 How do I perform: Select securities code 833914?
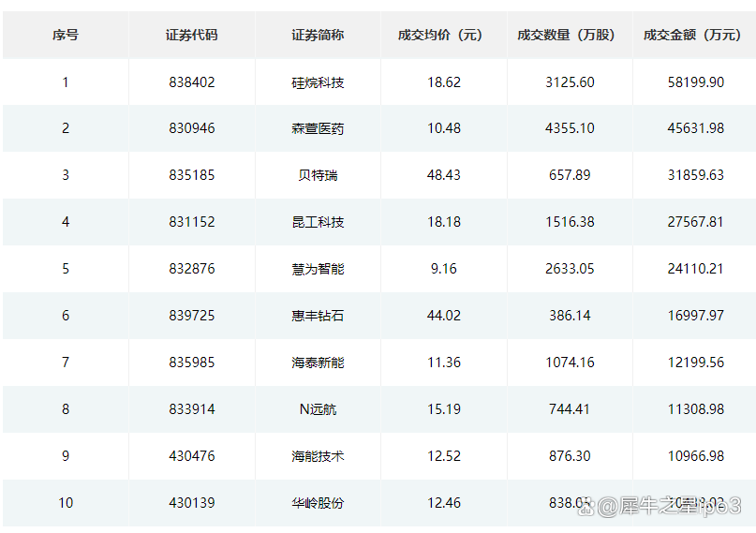[x=192, y=409]
